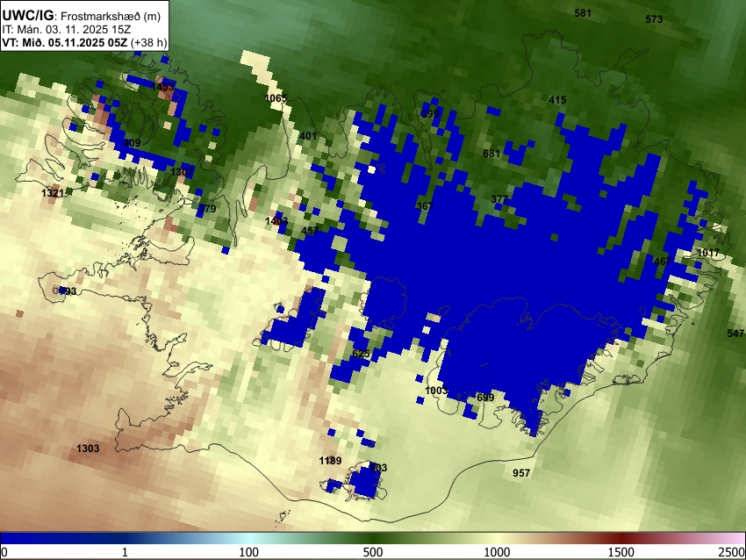
Task: Click the map value 1189
Action: point(330,461)
